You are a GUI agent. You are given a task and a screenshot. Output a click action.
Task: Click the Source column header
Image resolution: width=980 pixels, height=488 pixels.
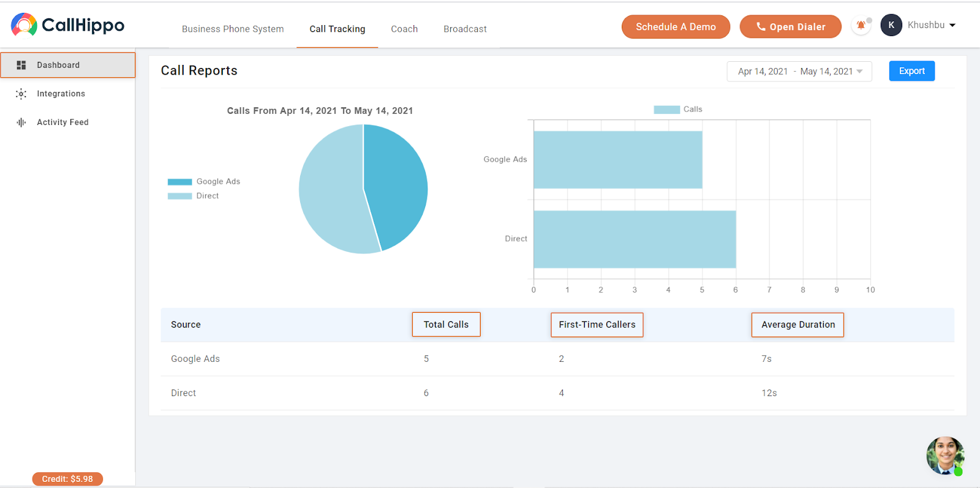point(186,325)
